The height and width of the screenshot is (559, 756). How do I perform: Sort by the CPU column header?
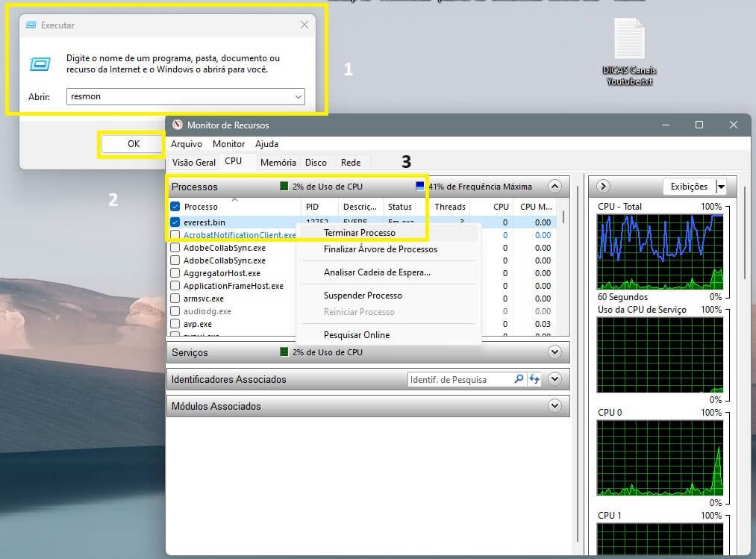(x=493, y=207)
